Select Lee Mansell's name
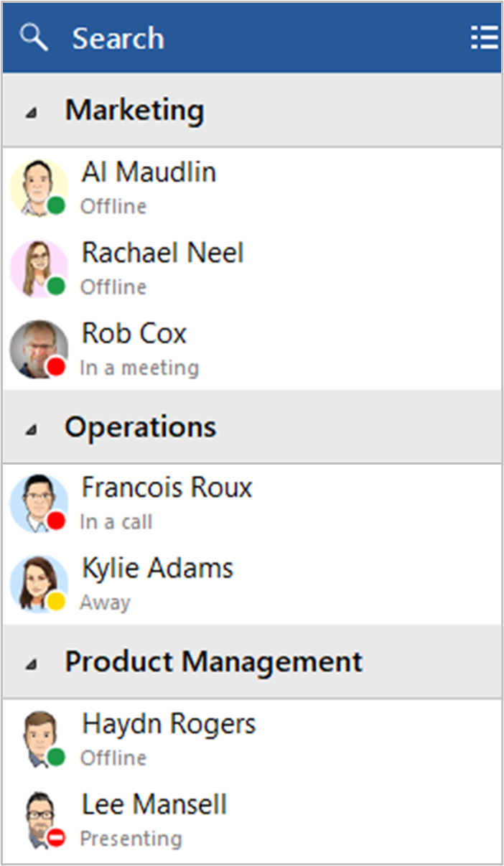Screen dimensions: 504x866 (x=153, y=805)
